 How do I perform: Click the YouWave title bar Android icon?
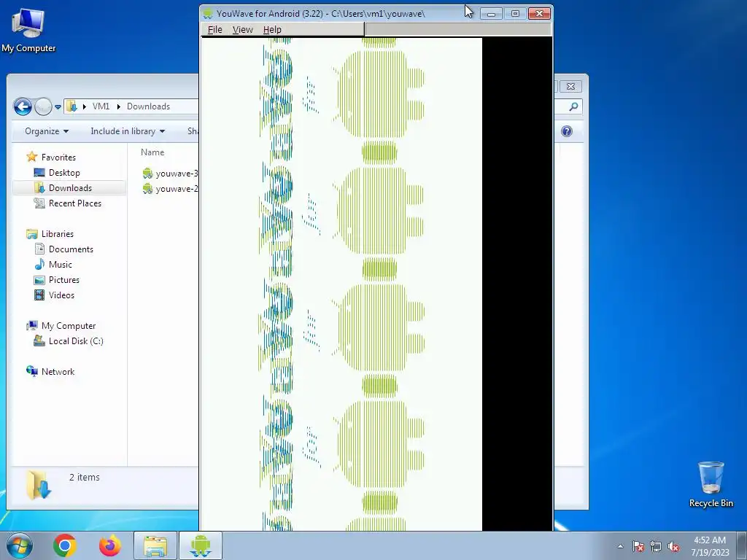tap(208, 13)
